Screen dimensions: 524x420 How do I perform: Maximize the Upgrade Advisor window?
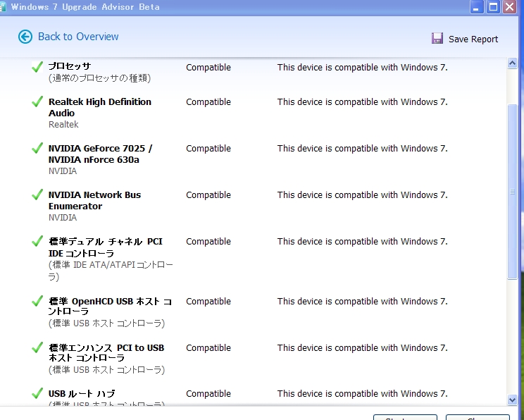coord(493,6)
